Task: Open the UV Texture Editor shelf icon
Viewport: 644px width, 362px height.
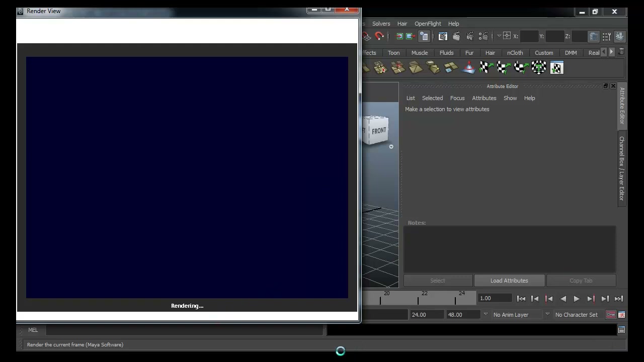Action: (556, 67)
